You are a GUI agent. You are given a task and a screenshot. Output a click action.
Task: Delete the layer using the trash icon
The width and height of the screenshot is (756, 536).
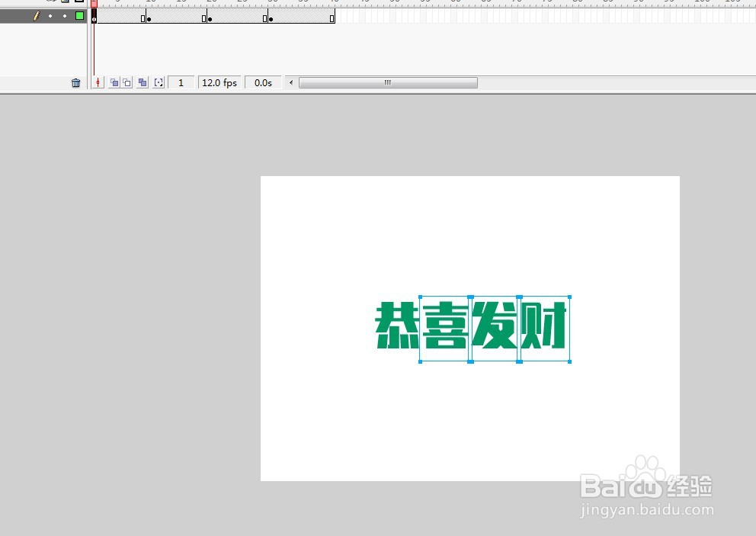(75, 82)
